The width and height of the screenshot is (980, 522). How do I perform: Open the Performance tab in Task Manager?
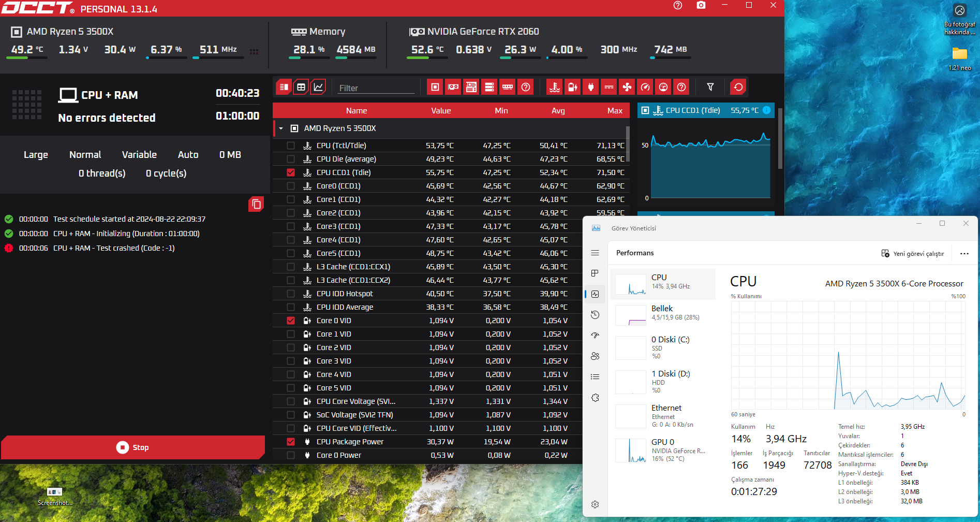tap(595, 294)
